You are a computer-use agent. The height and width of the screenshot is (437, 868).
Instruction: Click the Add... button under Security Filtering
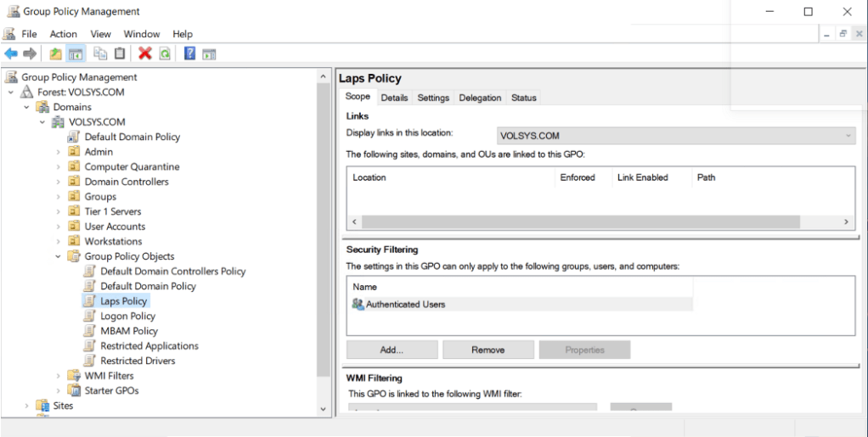click(x=392, y=350)
